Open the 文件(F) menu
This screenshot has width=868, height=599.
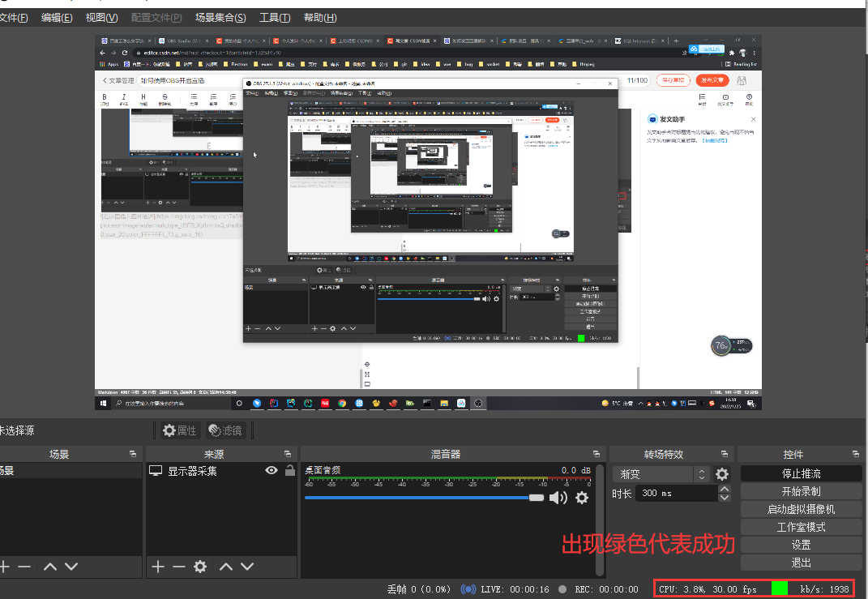tap(13, 18)
